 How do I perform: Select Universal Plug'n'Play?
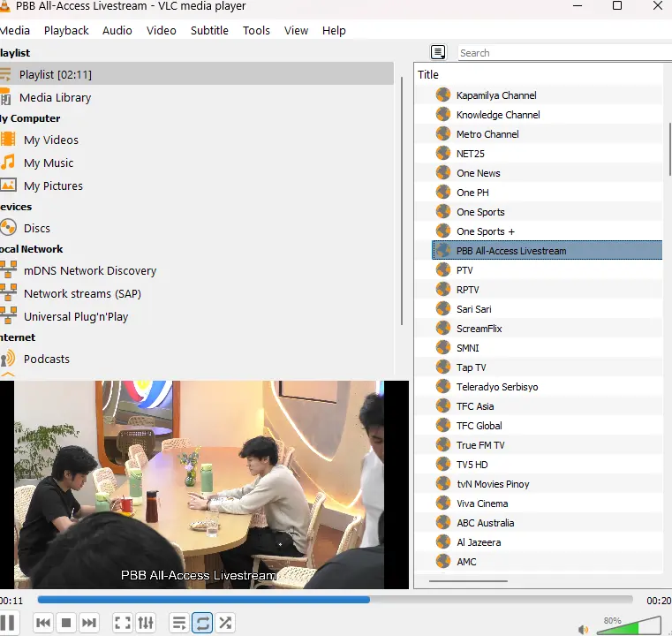click(x=197, y=316)
